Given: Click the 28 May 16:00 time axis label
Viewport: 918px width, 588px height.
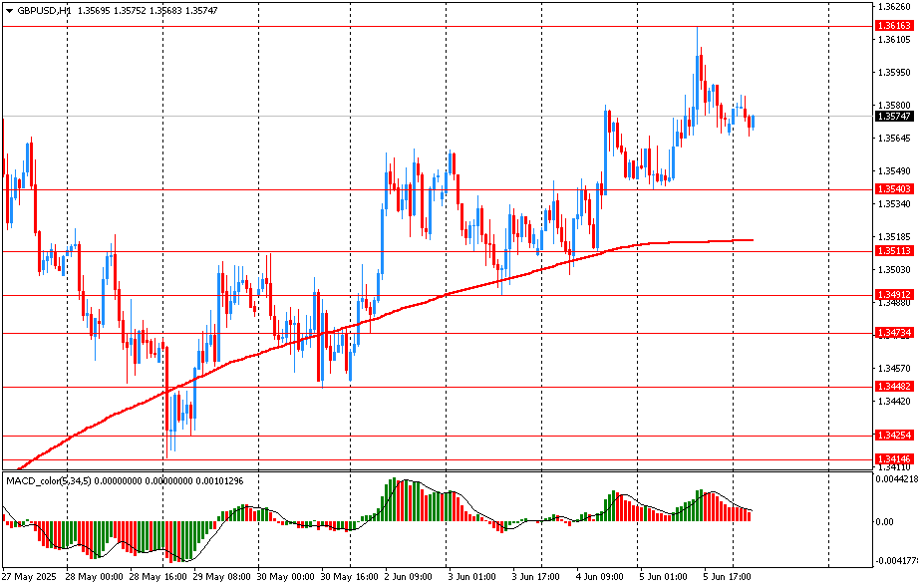Looking at the screenshot, I should point(158,577).
